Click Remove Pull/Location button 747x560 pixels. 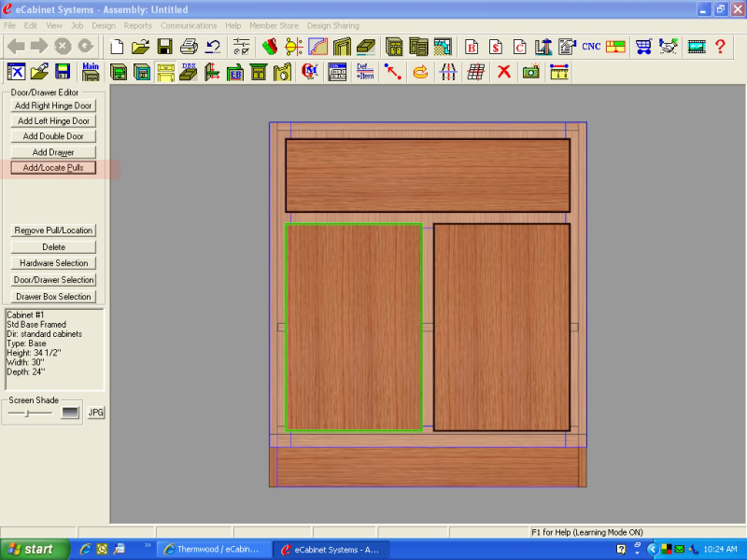pos(53,231)
